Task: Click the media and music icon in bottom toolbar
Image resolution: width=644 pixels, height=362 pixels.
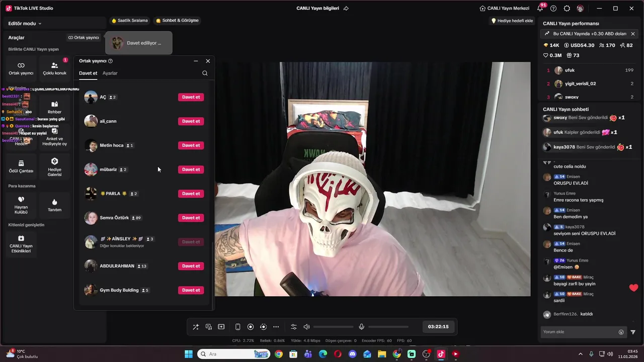Action: 208,327
